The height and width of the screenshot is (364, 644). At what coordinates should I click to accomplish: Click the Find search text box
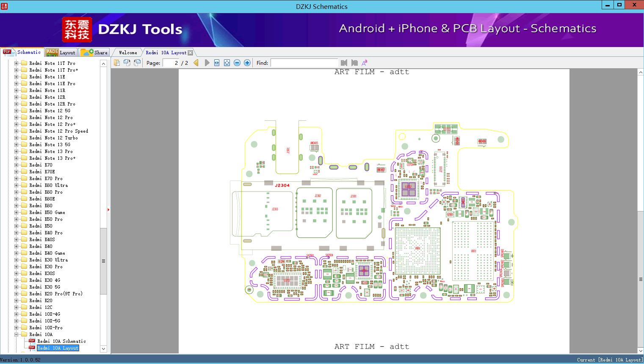(304, 63)
